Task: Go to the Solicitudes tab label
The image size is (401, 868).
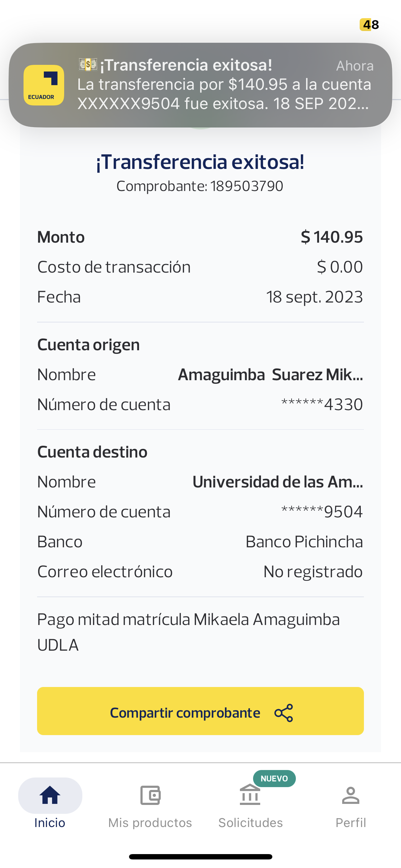Action: pos(251,823)
